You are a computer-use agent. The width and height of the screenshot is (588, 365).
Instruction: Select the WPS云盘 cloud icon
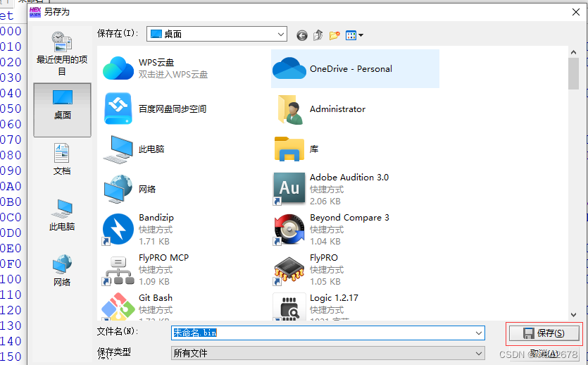(118, 68)
